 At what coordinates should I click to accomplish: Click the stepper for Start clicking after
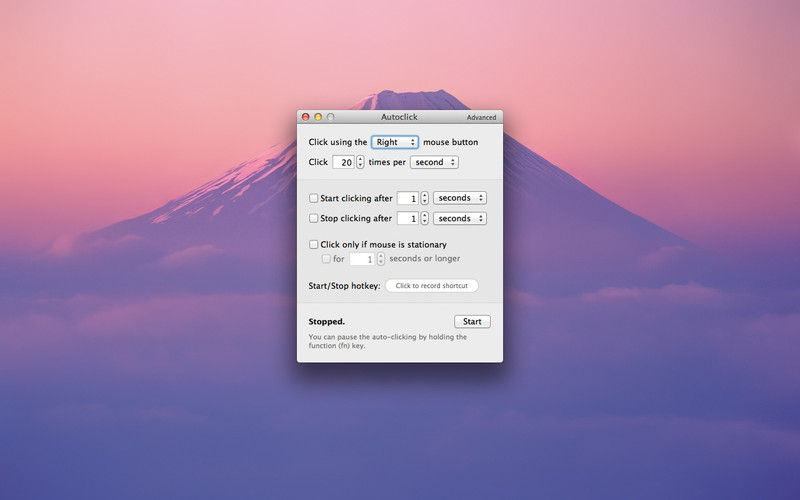424,198
